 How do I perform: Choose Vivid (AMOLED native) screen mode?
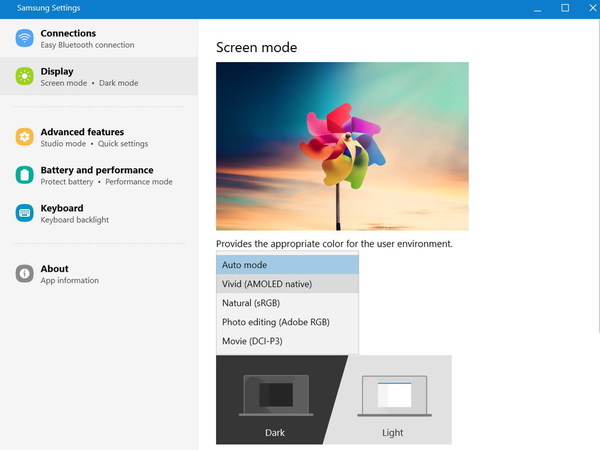click(x=287, y=284)
